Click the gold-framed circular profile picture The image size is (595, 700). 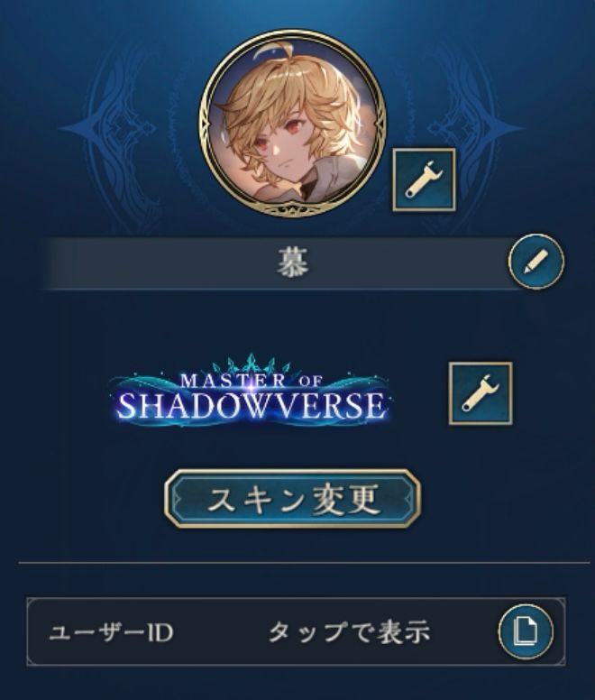tap(293, 124)
